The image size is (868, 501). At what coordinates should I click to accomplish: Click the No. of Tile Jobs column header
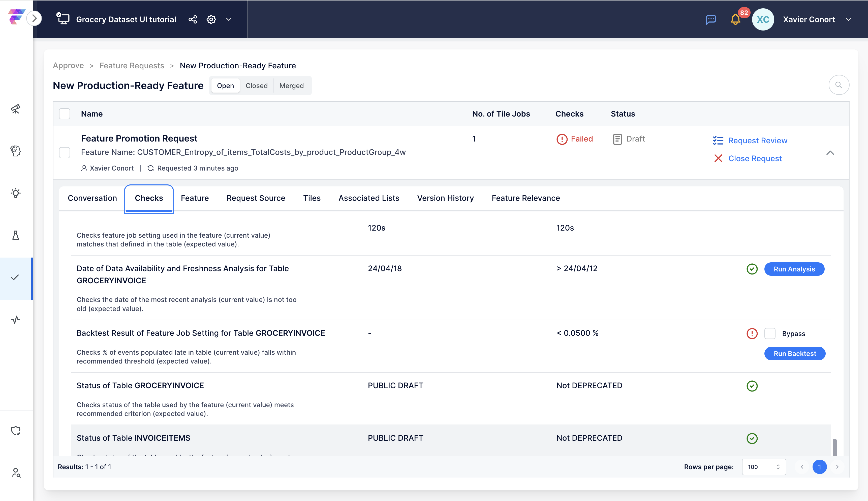click(x=501, y=114)
